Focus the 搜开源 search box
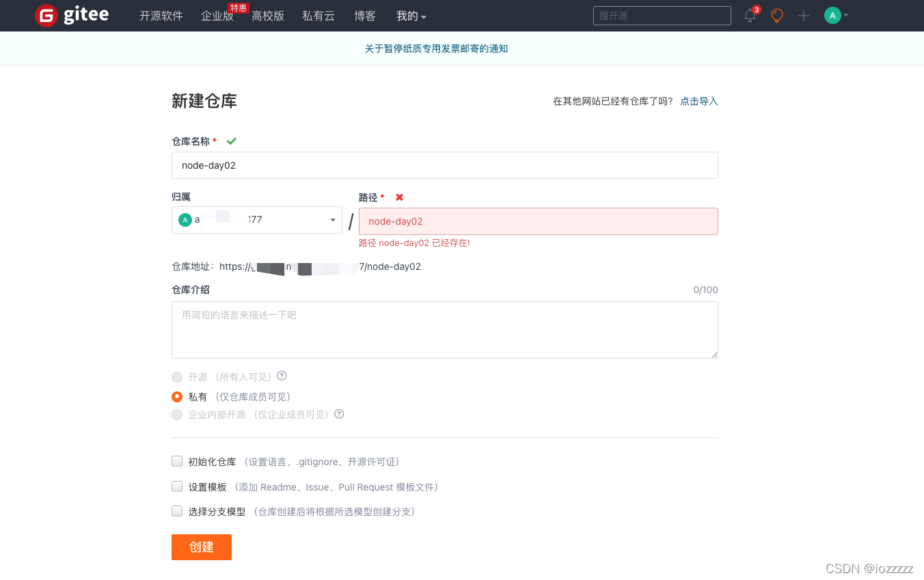Viewport: 924px width, 580px height. [662, 16]
